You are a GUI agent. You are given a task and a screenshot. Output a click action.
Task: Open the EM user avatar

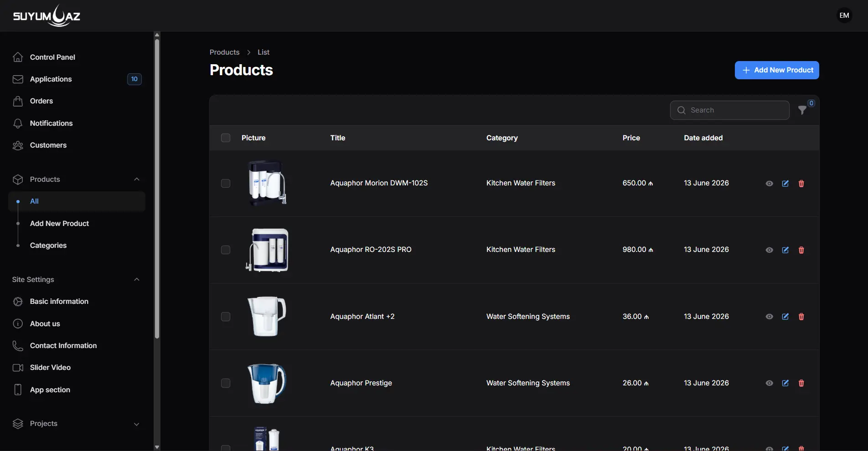(844, 15)
